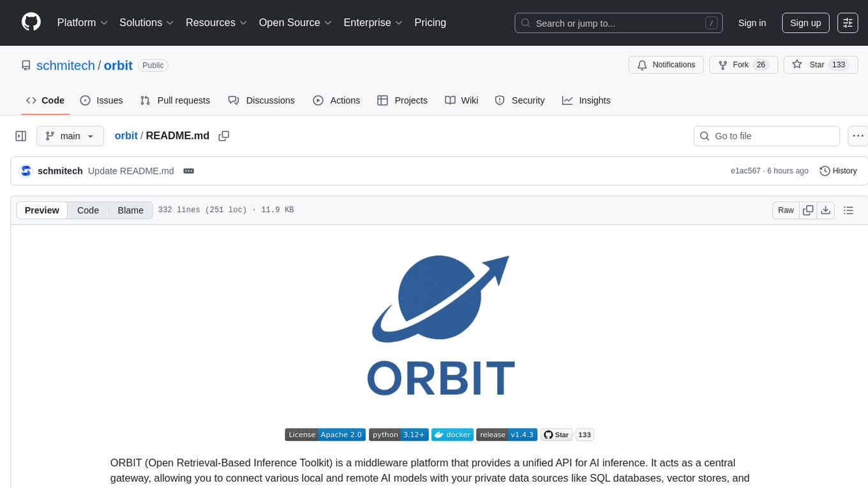The image size is (868, 488).
Task: Select the Preview view
Action: click(42, 210)
